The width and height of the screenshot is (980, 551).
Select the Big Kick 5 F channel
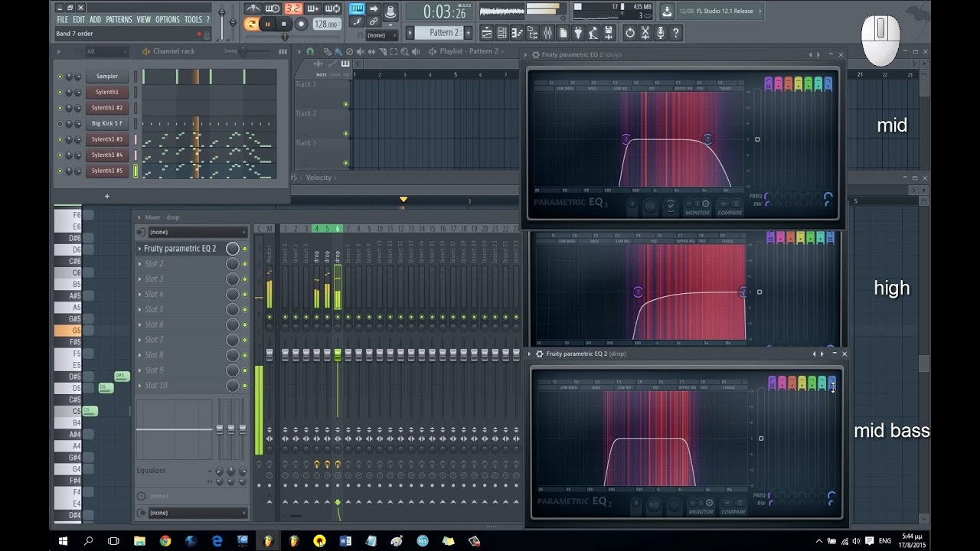point(107,123)
